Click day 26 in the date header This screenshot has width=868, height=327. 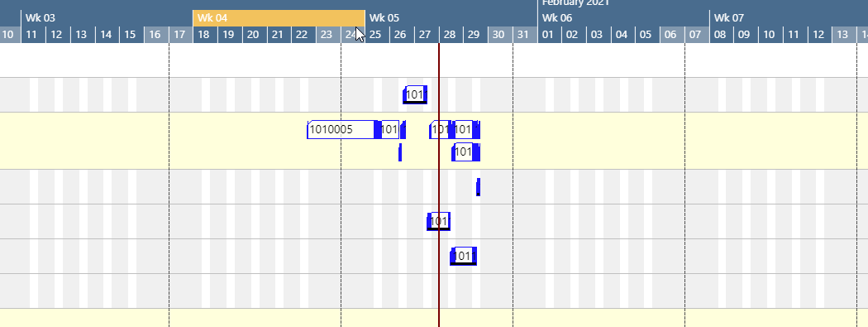click(401, 35)
